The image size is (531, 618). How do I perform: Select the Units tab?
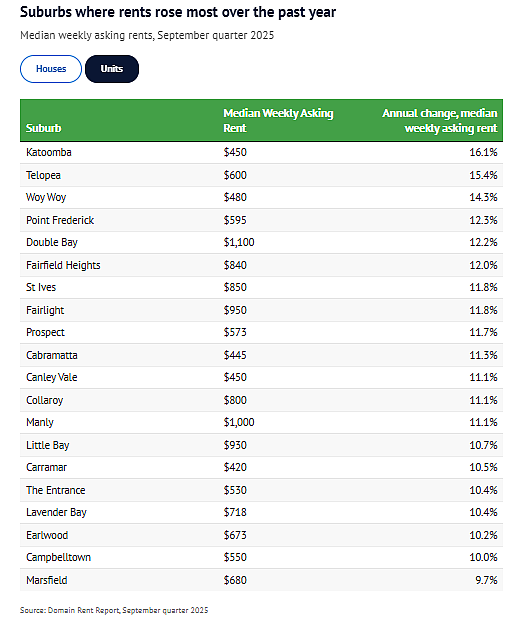(x=112, y=69)
